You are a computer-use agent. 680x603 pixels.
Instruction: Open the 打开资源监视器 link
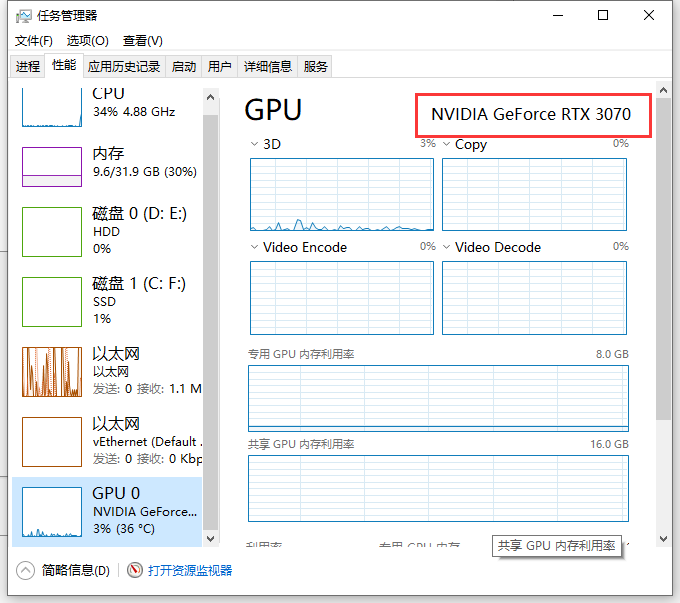click(x=190, y=570)
